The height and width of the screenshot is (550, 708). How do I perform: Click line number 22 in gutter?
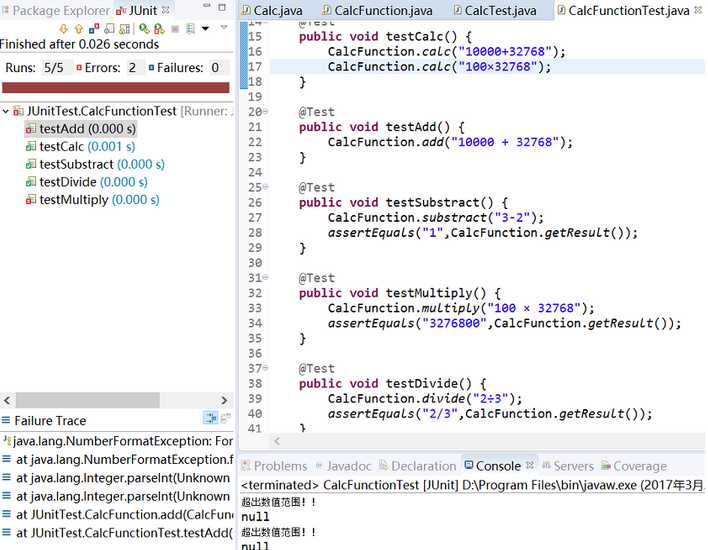click(x=255, y=142)
